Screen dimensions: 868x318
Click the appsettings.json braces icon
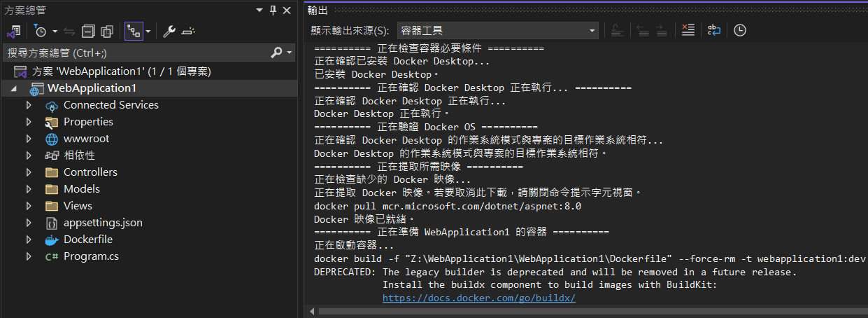tap(51, 223)
